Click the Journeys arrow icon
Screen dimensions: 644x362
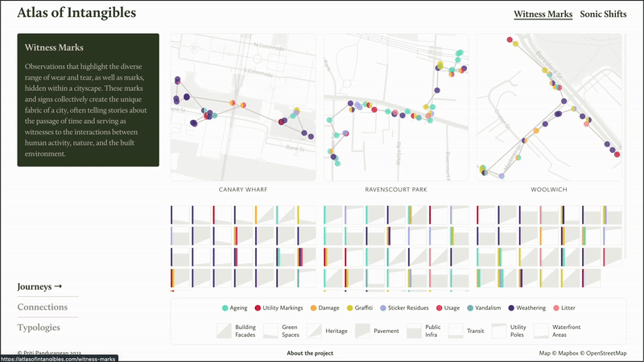tap(58, 286)
